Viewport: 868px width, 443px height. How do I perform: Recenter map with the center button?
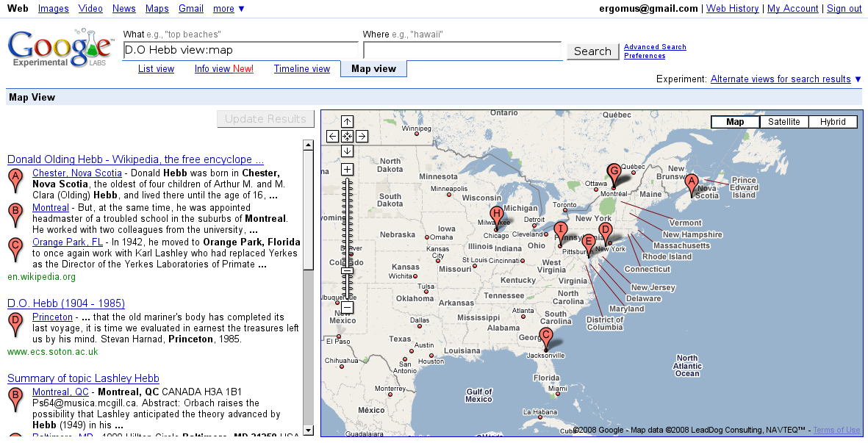click(x=347, y=136)
